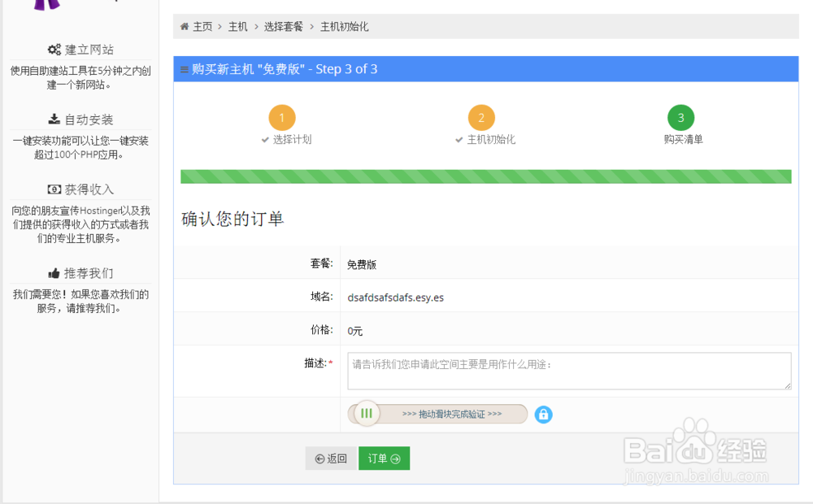Click the 返回 back button
This screenshot has height=504, width=813.
click(x=331, y=458)
